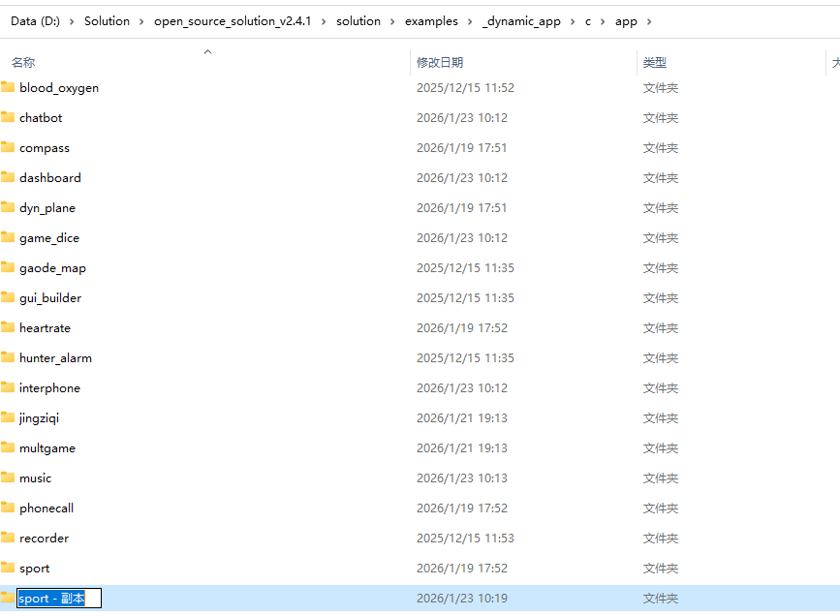Expand chevron after the Solution breadcrumb
Screen dimensions: 840x616
141,21
